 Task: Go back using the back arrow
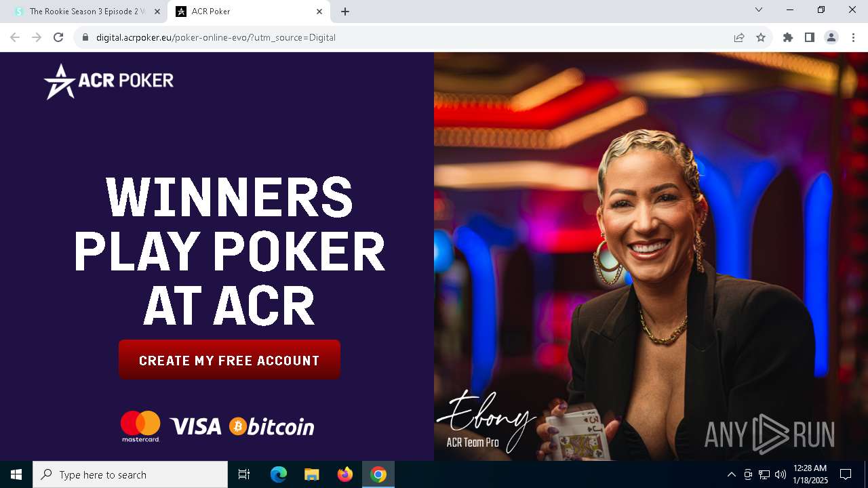pos(15,37)
